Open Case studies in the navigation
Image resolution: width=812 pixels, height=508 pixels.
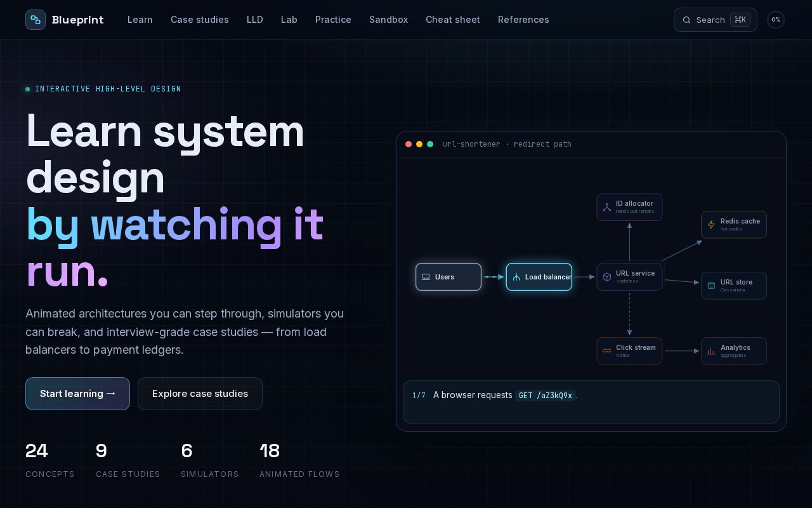200,20
